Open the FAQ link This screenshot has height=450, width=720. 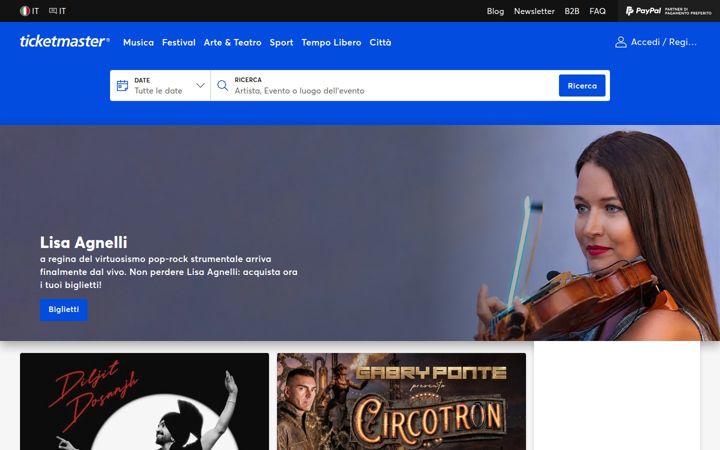pos(597,11)
